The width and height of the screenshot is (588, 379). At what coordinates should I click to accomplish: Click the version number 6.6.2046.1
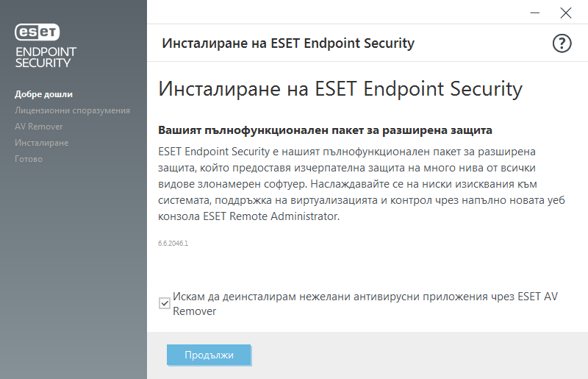click(x=173, y=243)
